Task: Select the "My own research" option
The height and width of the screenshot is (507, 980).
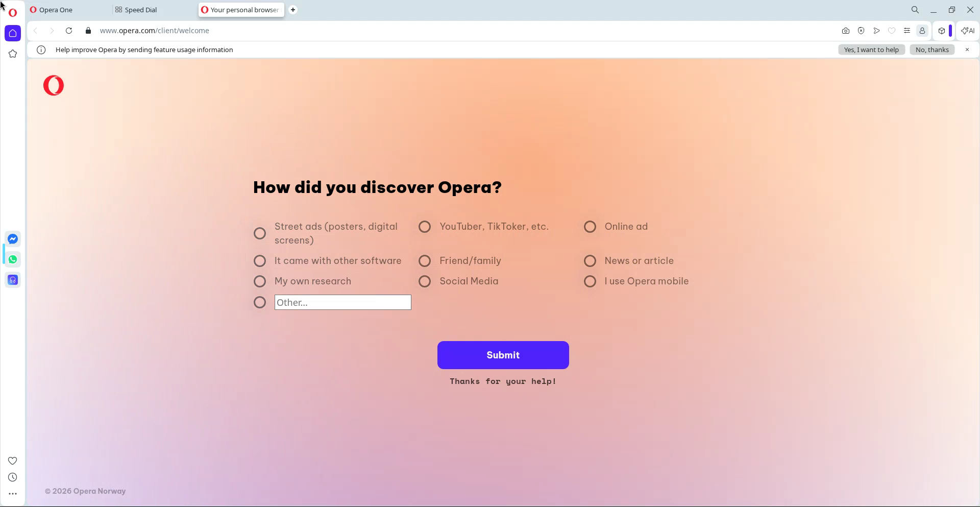Action: (x=260, y=281)
